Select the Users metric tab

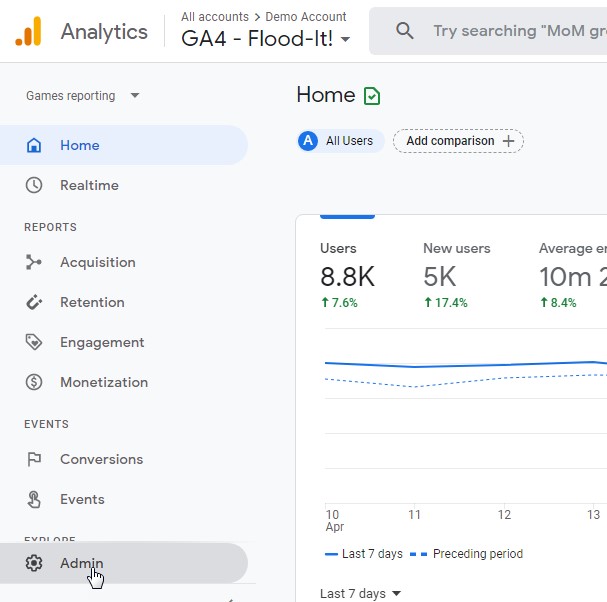click(347, 274)
